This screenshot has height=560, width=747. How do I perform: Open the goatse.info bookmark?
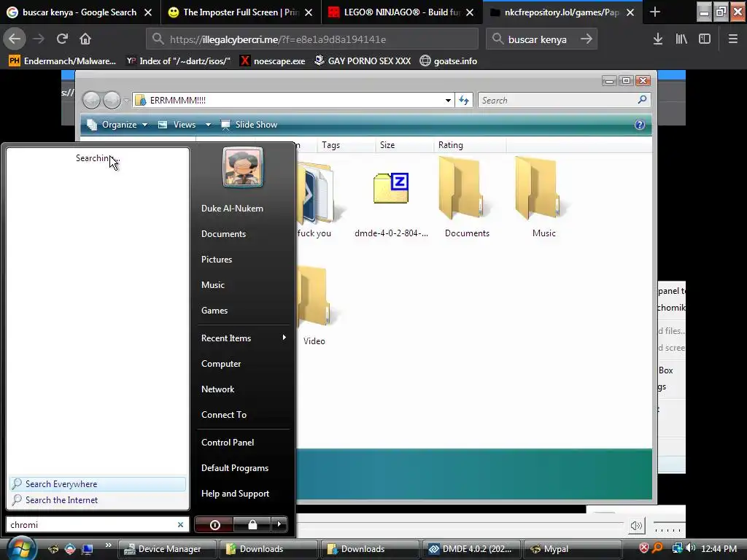pyautogui.click(x=449, y=61)
